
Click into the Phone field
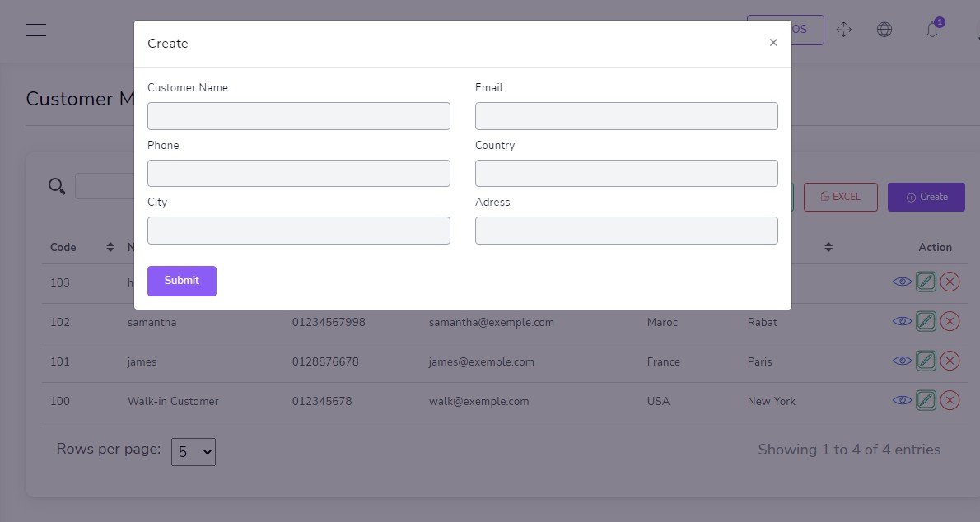[298, 173]
